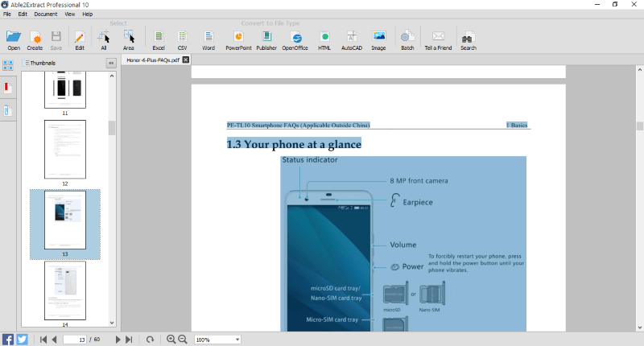Click the document vertical scrollbar handle
This screenshot has width=644, height=346.
(x=639, y=126)
